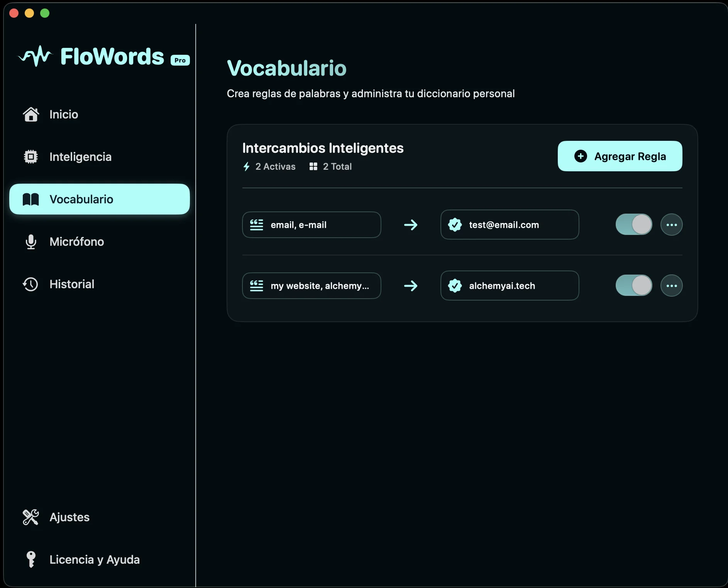
Task: Click the key icon for Licencia y Ayuda
Action: tap(31, 559)
